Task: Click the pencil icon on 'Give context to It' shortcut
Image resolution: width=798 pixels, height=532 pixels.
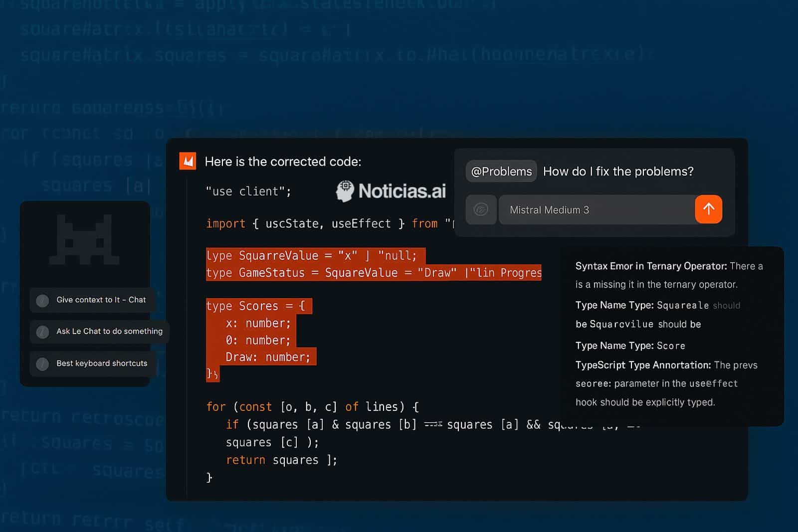Action: tap(42, 300)
